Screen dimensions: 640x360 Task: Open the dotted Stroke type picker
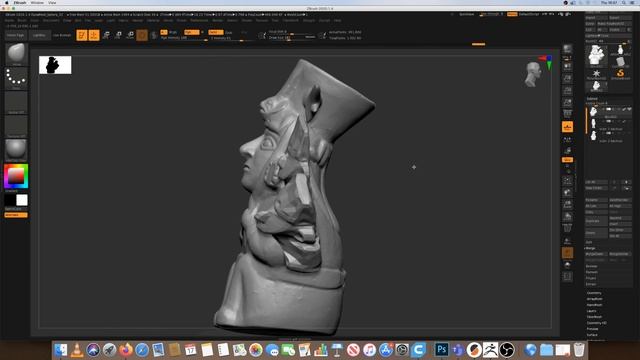click(16, 78)
